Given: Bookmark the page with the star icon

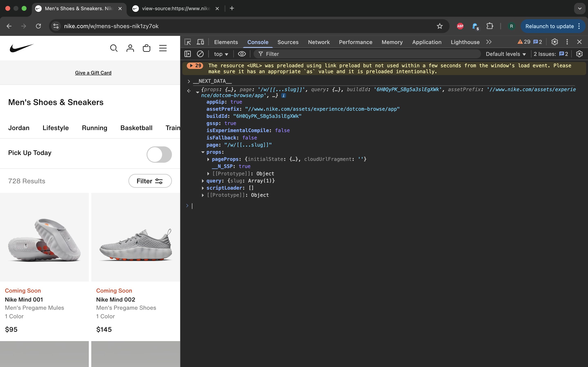Looking at the screenshot, I should 440,26.
